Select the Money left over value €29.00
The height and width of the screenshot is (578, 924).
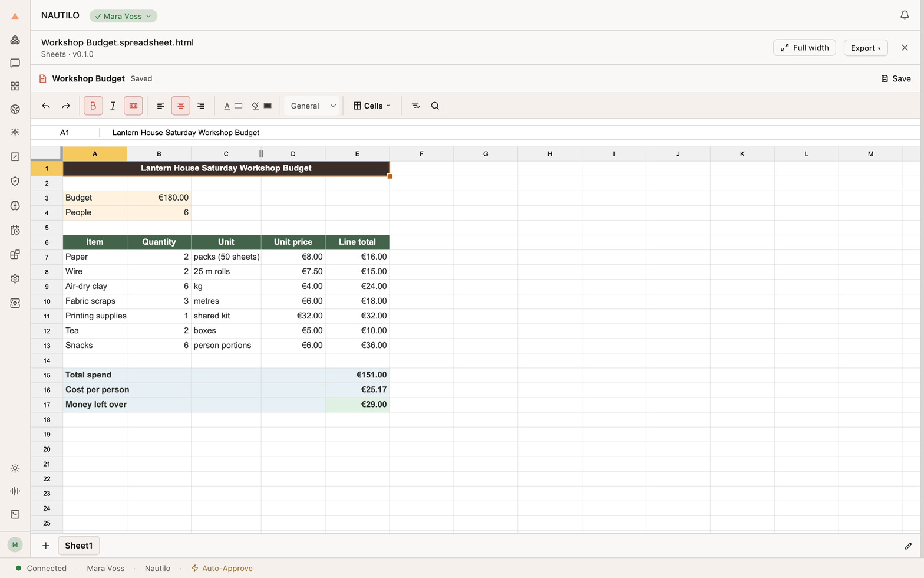click(x=357, y=405)
